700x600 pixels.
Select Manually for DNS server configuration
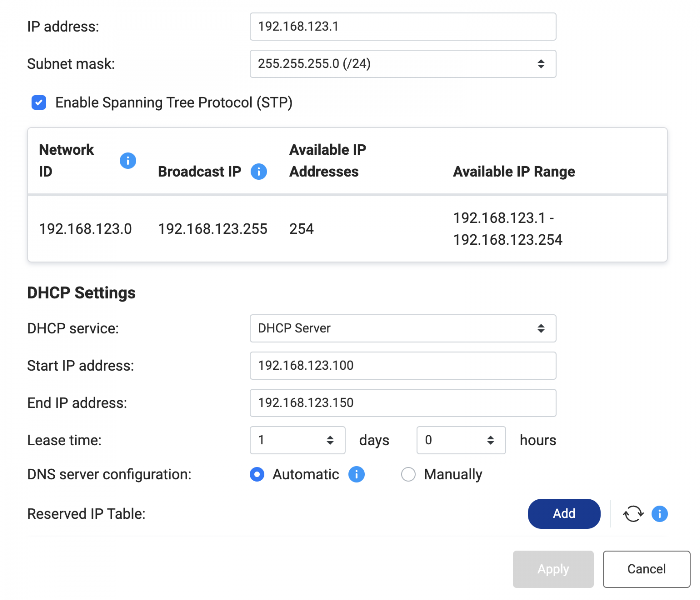(408, 474)
